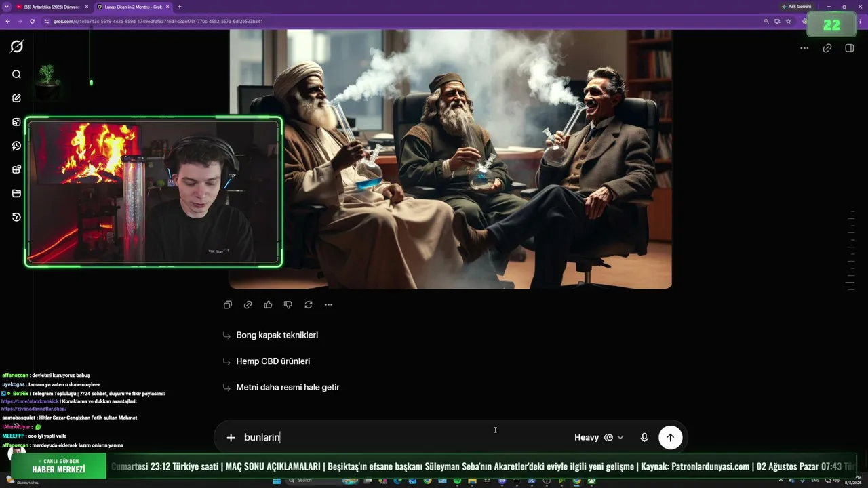The width and height of the screenshot is (868, 488).
Task: Reload the Grok page
Action: (x=32, y=21)
